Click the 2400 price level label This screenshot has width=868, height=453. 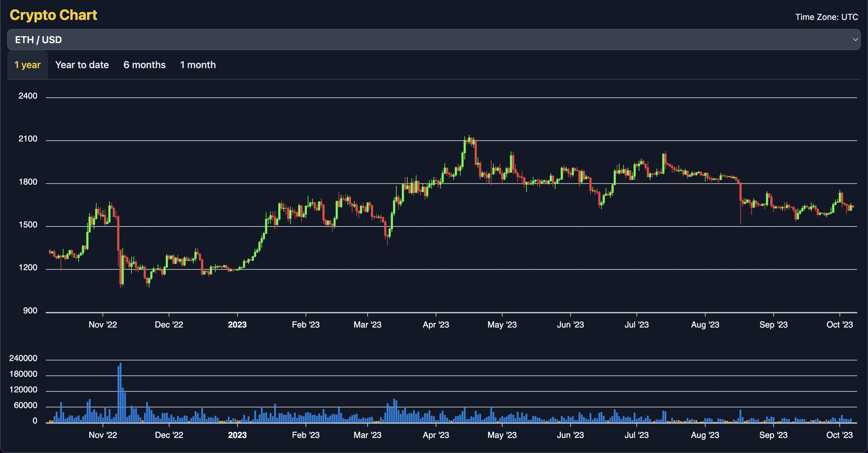28,96
